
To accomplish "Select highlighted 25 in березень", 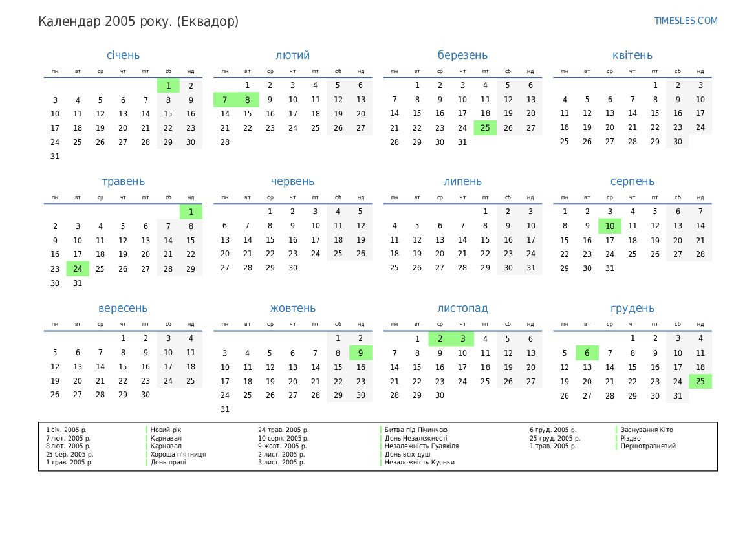I will coord(485,127).
